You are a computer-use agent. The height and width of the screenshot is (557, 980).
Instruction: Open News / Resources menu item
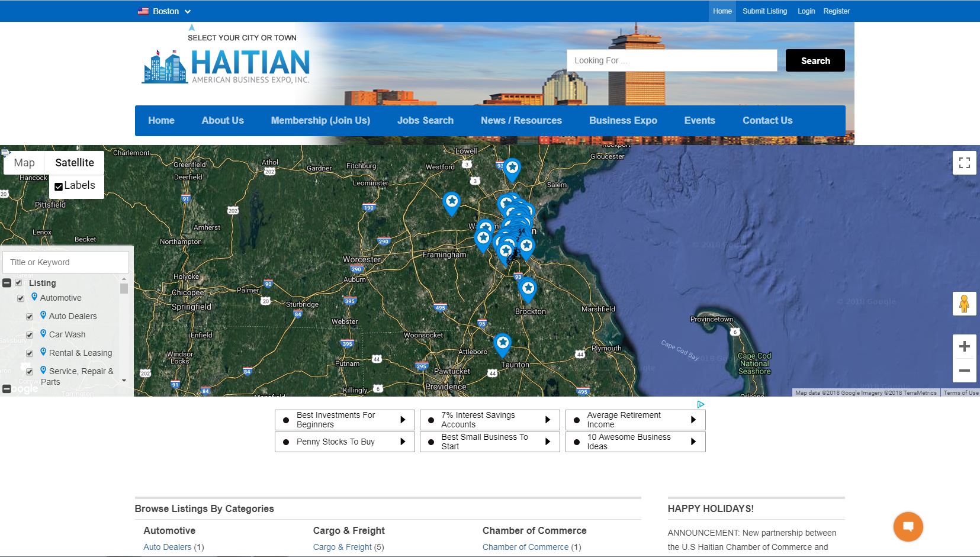(x=521, y=121)
